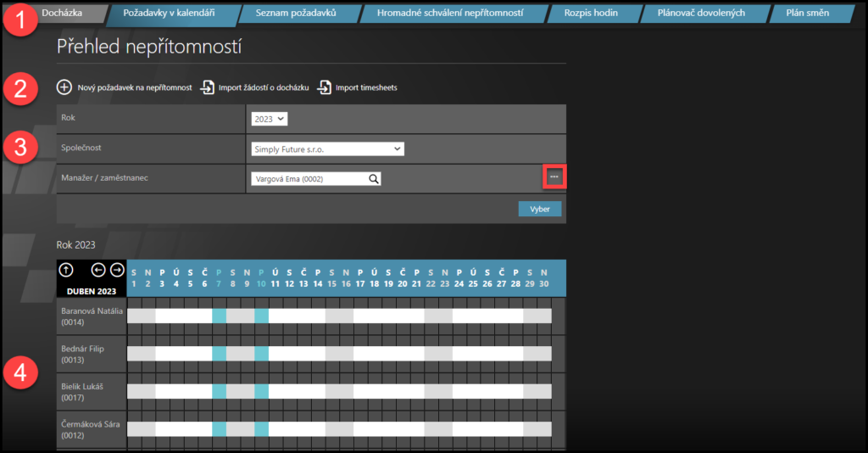
Task: Go to previous month with left arrow
Action: (x=98, y=270)
